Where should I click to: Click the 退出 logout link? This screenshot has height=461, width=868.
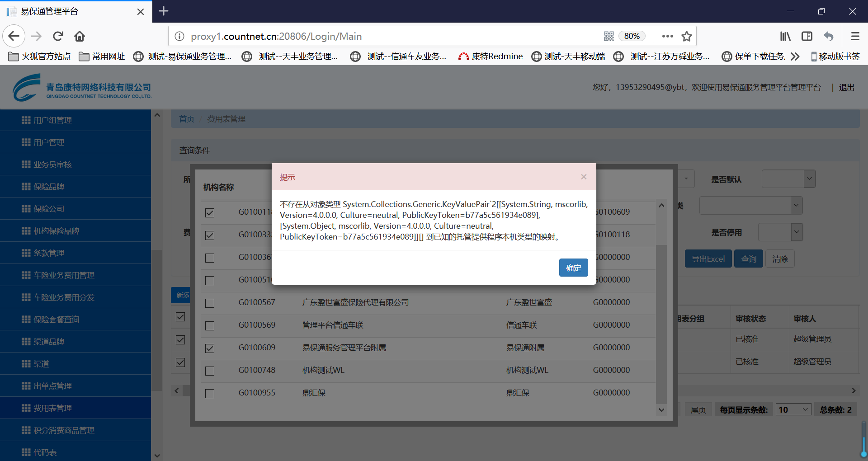pyautogui.click(x=846, y=87)
